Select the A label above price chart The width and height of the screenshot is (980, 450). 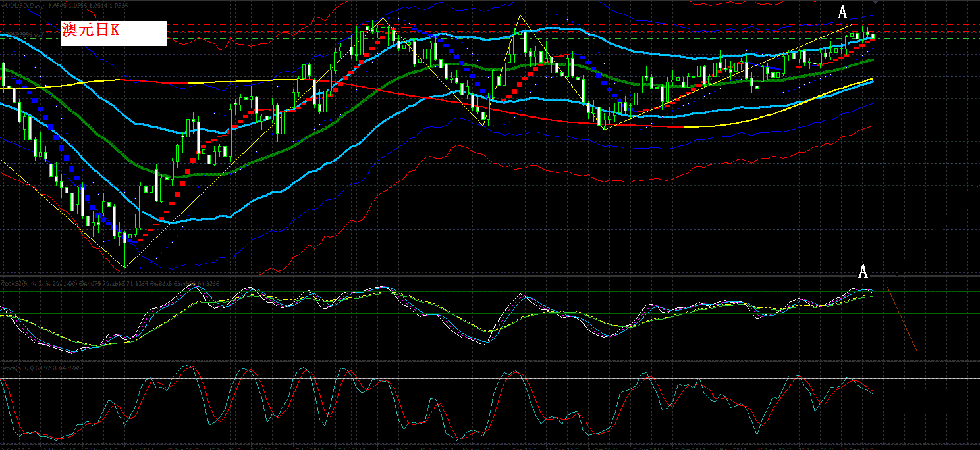(842, 12)
